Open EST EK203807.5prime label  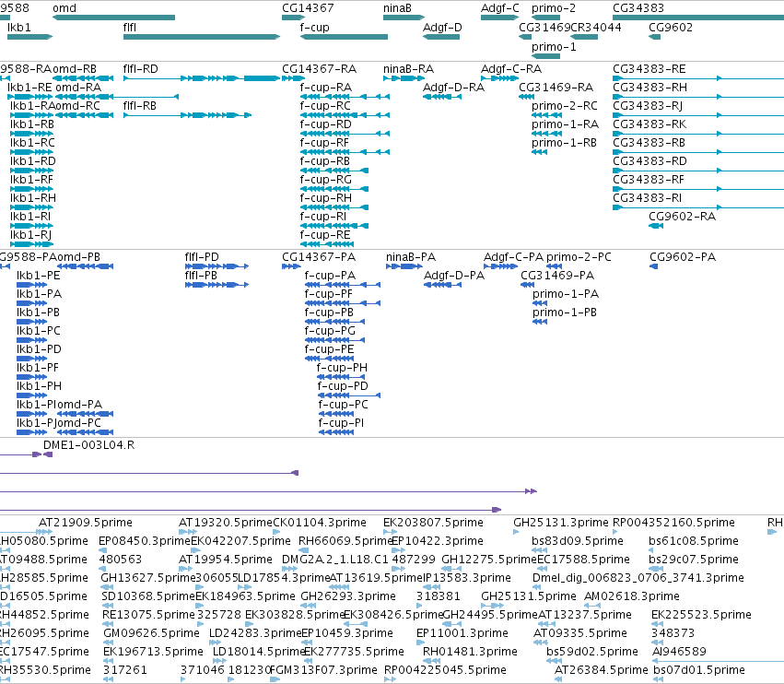pos(433,523)
